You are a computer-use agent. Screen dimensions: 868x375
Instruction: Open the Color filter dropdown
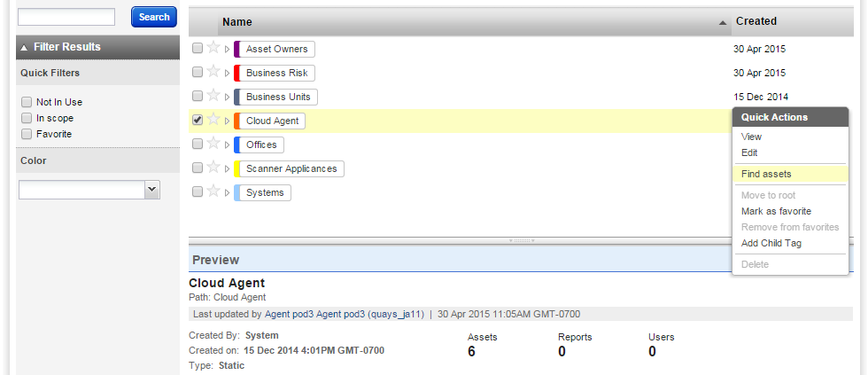click(89, 190)
